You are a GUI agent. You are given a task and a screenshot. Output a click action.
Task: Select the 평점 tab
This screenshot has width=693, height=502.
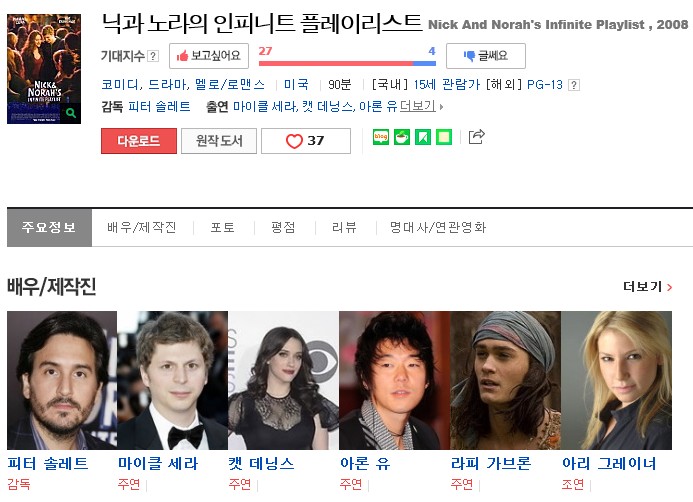tap(283, 227)
